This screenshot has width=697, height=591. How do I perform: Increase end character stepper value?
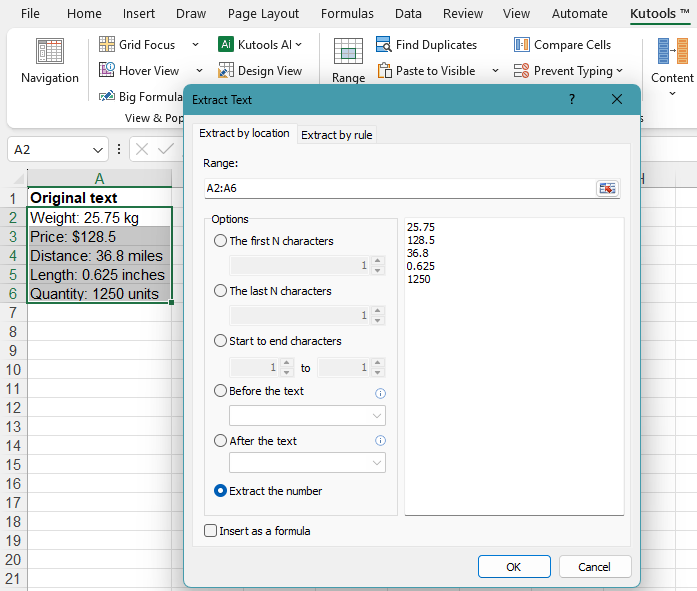pyautogui.click(x=377, y=363)
